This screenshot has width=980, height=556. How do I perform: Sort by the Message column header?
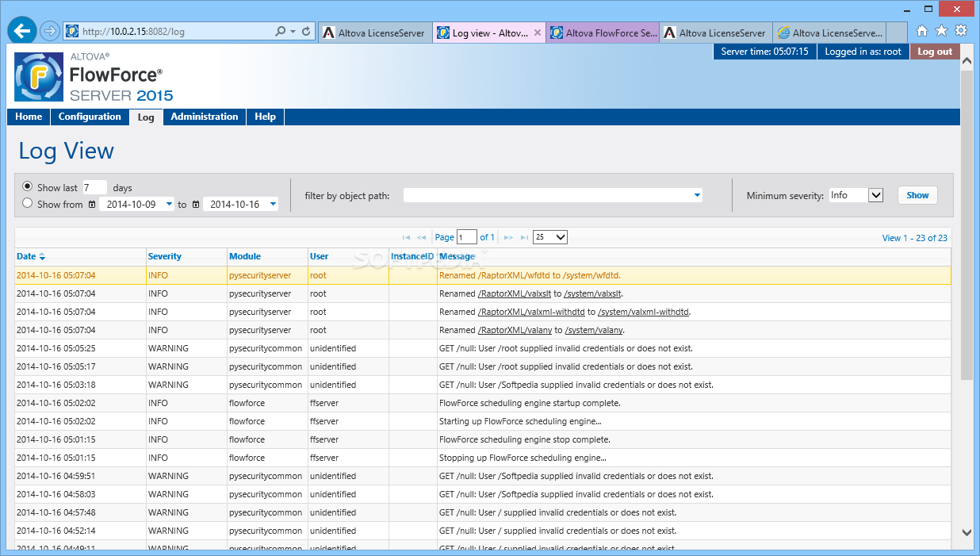[457, 256]
